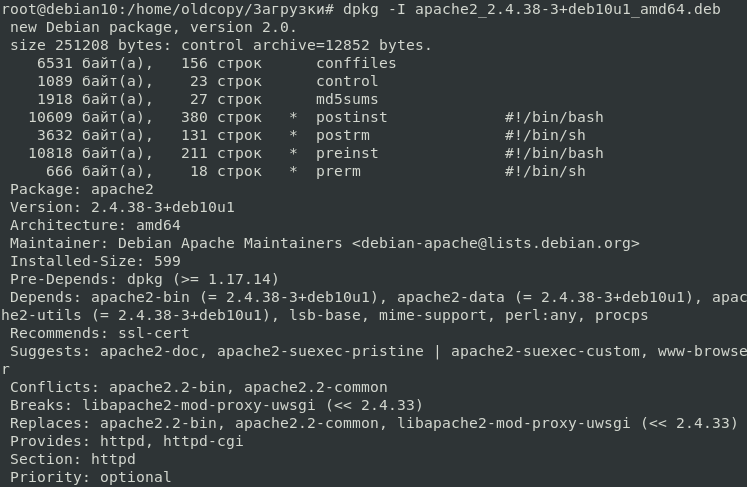The image size is (747, 487).
Task: Click the Installed-Size: 599 line
Action: tap(95, 261)
